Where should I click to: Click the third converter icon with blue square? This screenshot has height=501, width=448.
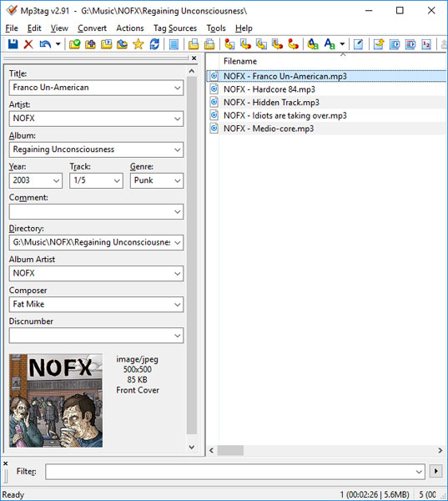coord(261,44)
